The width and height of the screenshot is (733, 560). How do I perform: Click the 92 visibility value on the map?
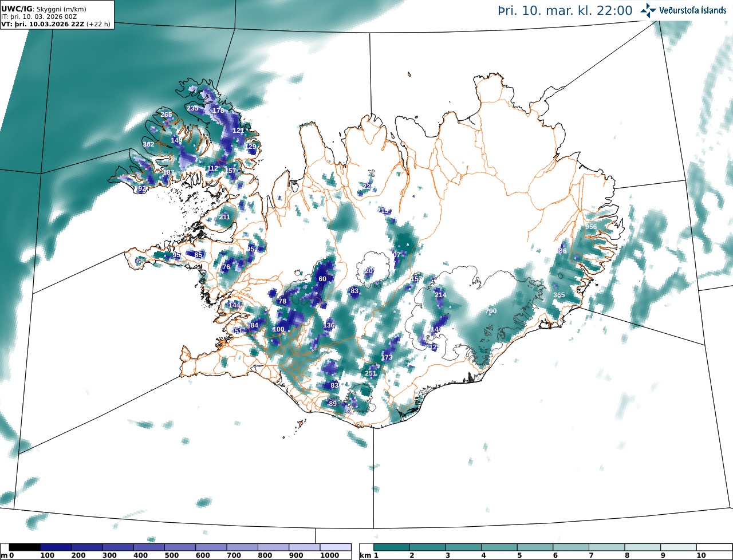coord(142,188)
